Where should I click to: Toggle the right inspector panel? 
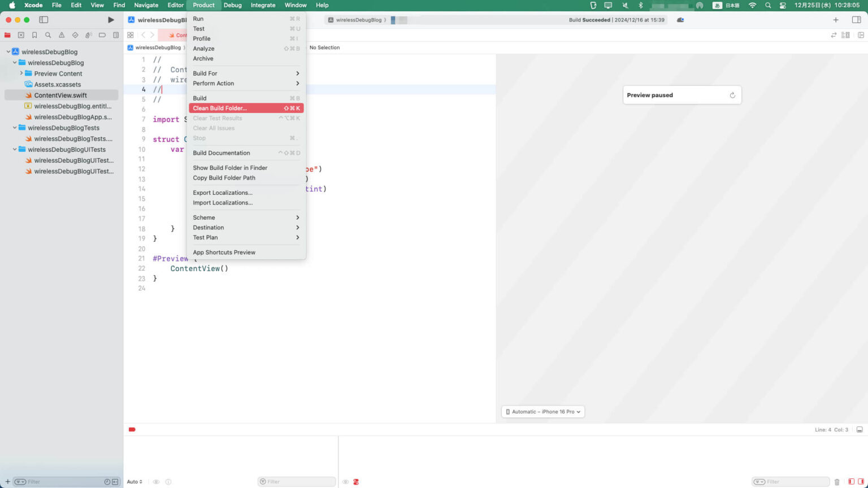click(x=856, y=20)
